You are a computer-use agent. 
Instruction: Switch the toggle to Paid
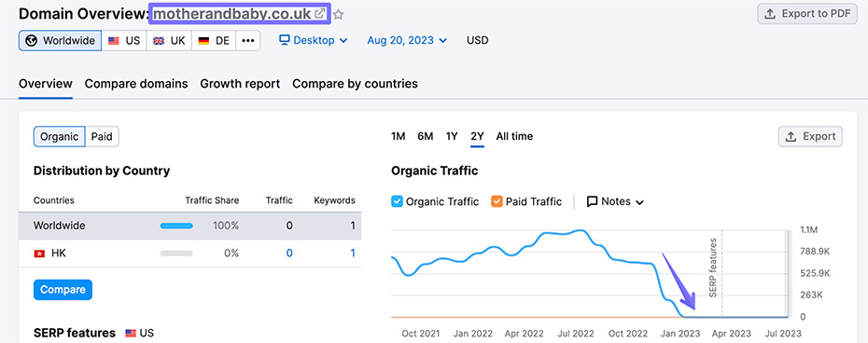pos(102,137)
